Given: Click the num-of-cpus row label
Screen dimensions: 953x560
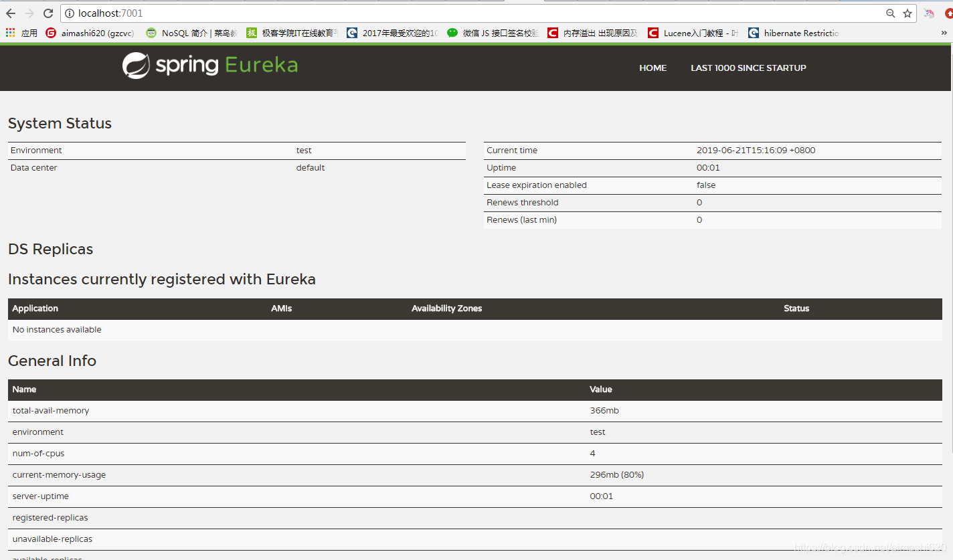Looking at the screenshot, I should coord(39,454).
